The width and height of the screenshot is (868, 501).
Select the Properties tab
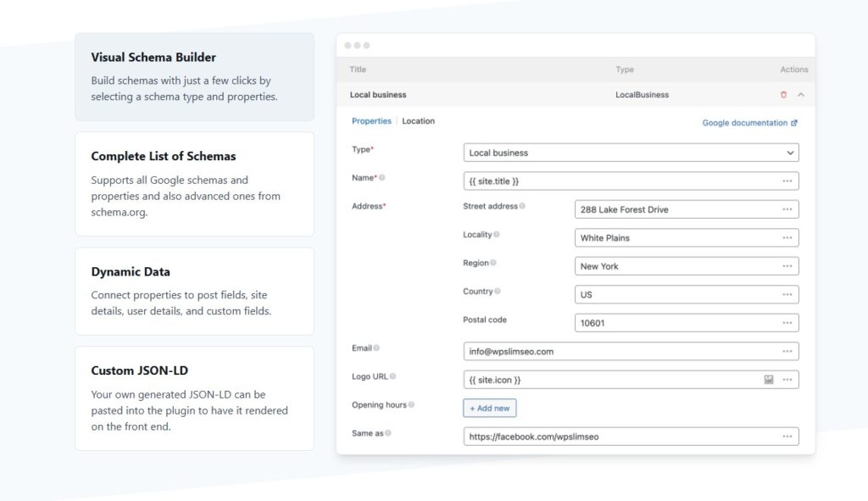[x=371, y=121]
